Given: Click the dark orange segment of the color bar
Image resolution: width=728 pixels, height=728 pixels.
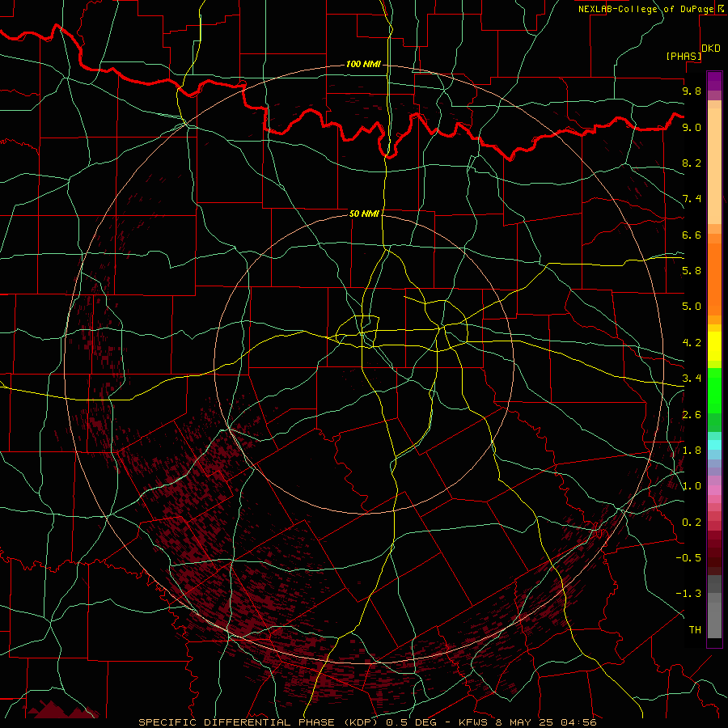Looking at the screenshot, I should coord(714,280).
